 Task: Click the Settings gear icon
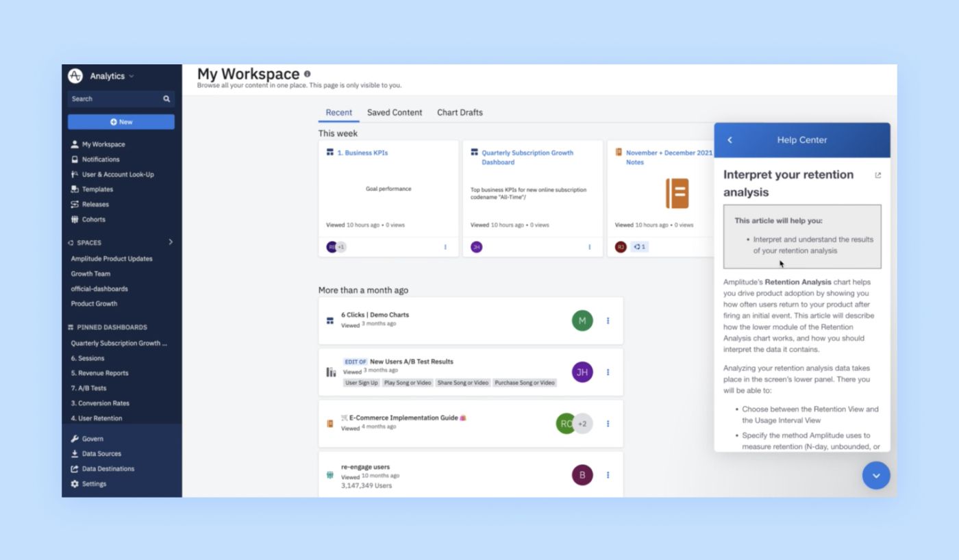tap(75, 484)
